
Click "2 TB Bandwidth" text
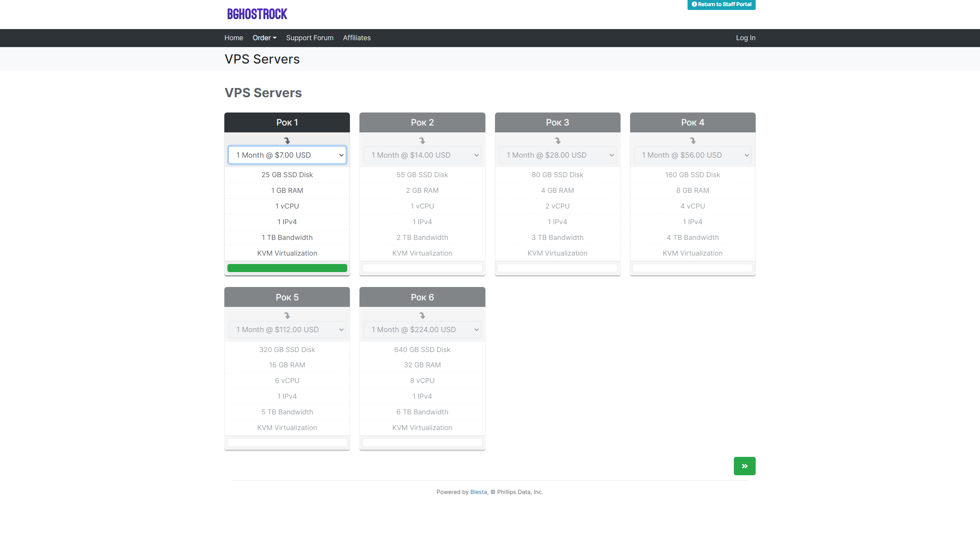pos(422,238)
